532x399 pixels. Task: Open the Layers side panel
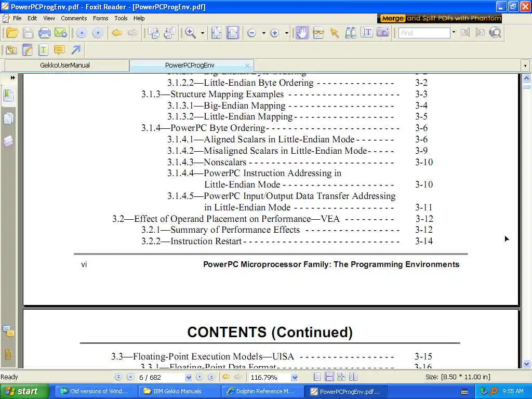click(8, 141)
